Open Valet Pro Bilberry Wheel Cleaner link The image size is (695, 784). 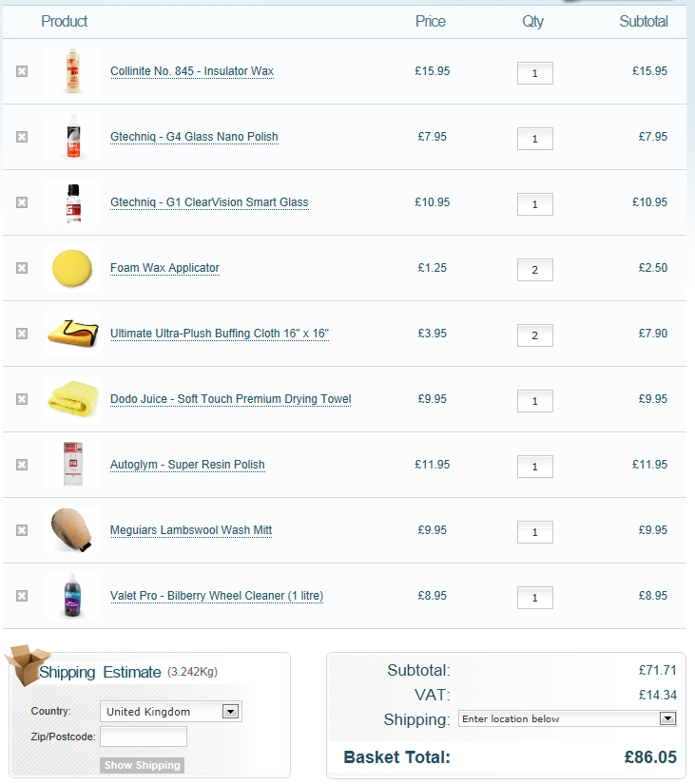(x=217, y=596)
